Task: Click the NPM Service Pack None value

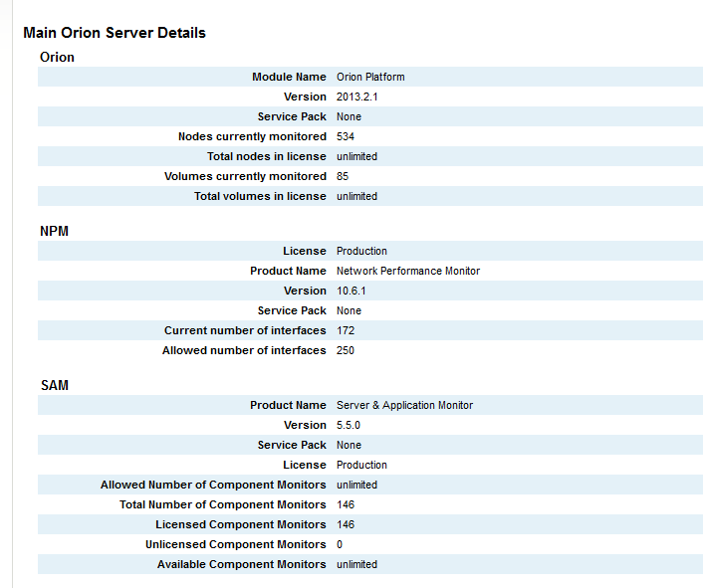Action: (x=349, y=310)
